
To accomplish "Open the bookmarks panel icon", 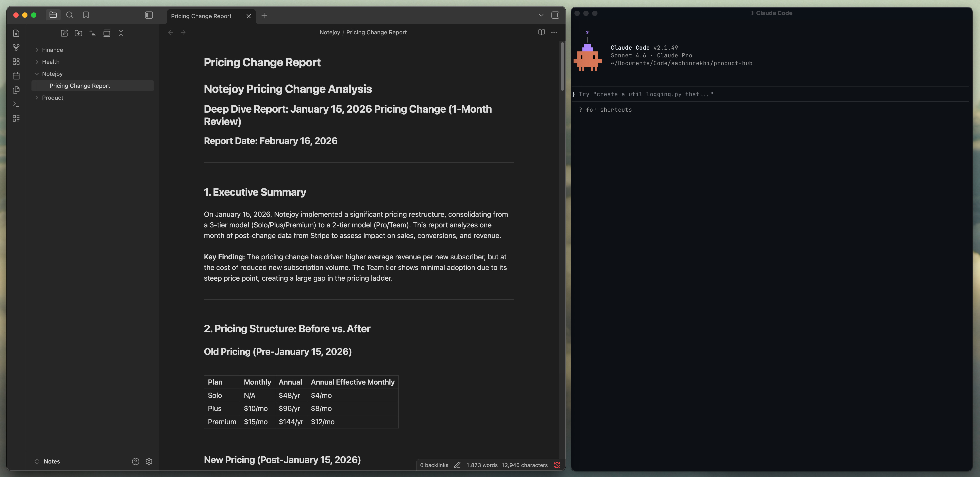I will coord(86,15).
